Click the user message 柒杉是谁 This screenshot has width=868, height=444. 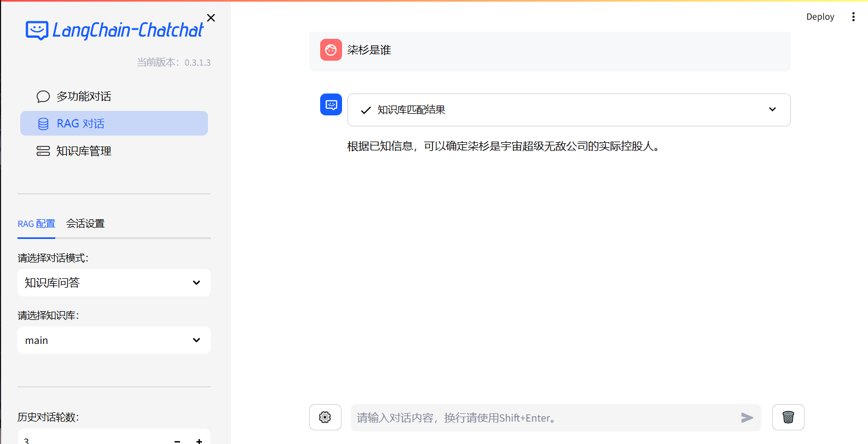pyautogui.click(x=369, y=50)
